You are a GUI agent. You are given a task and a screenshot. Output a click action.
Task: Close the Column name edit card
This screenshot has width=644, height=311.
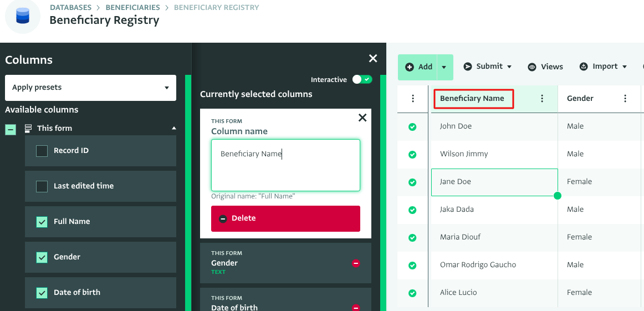[362, 118]
